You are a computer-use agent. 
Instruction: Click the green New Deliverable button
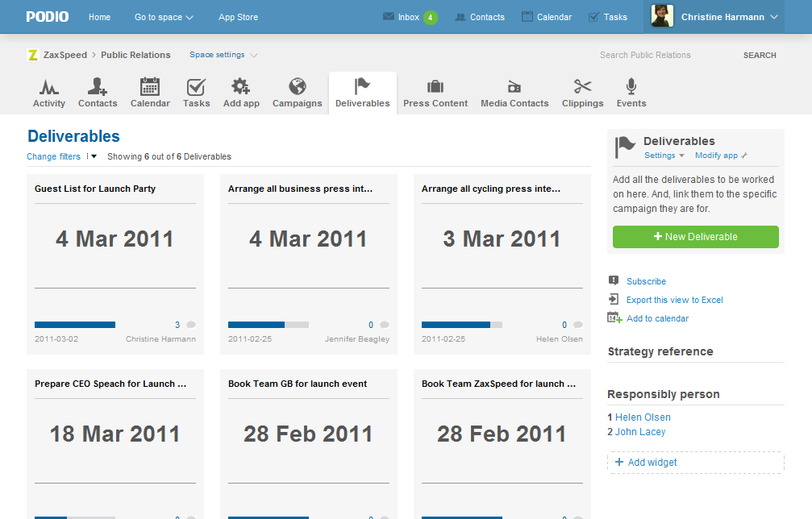pos(695,237)
